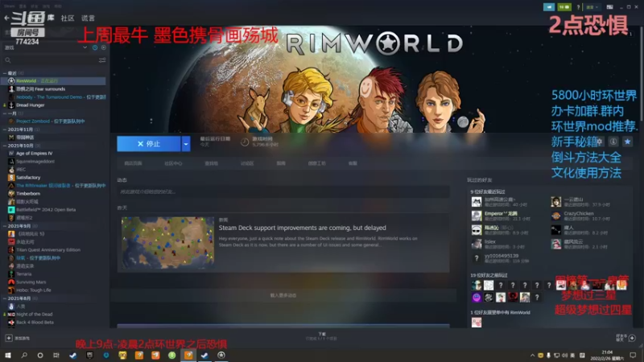Open friend CrazyChicken's profile avatar
The height and width of the screenshot is (362, 644).
[555, 216]
